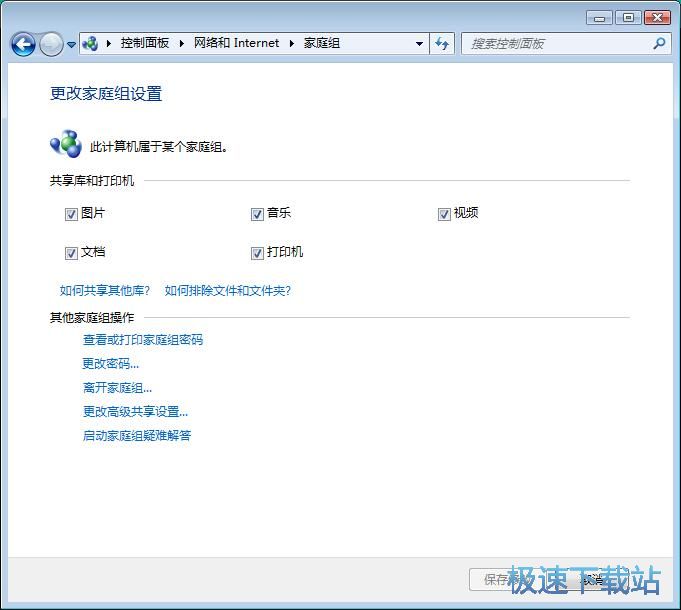This screenshot has width=681, height=610.
Task: Click the 更改家庭组设置 heading text
Action: pyautogui.click(x=106, y=94)
